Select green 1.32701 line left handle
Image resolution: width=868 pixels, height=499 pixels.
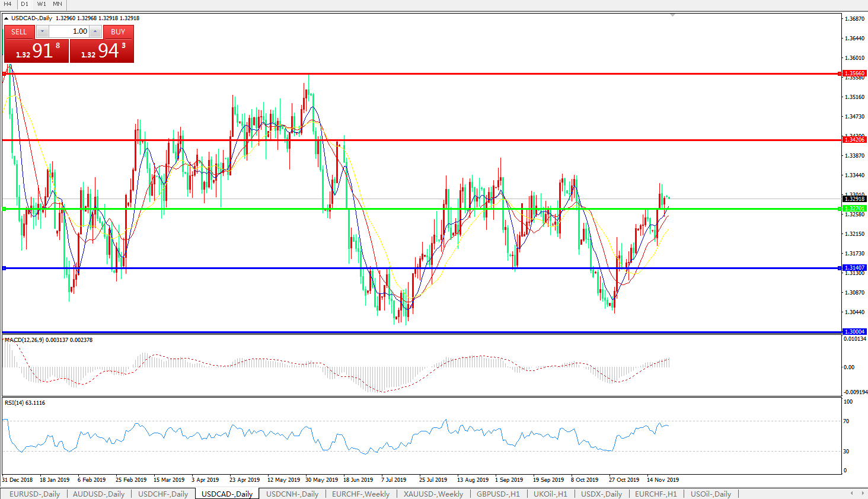pyautogui.click(x=4, y=209)
